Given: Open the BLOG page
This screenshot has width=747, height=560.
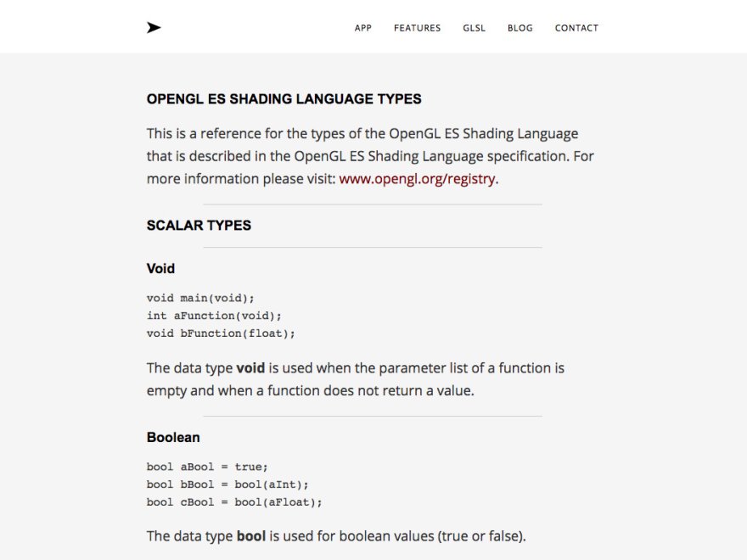Looking at the screenshot, I should (x=520, y=28).
